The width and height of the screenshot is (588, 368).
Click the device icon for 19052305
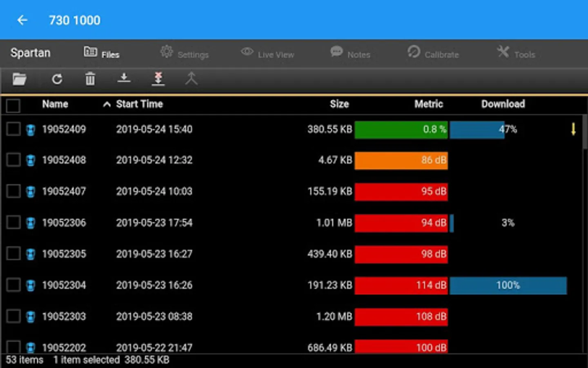(31, 254)
